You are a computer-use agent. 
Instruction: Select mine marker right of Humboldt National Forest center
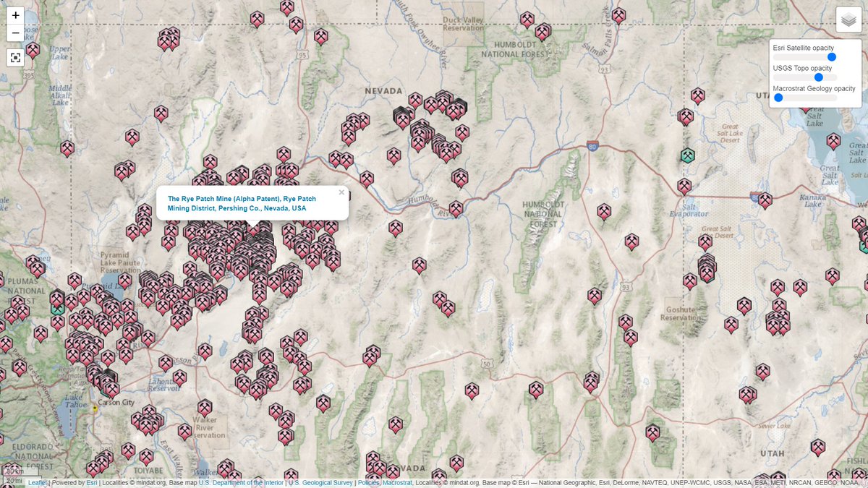pos(604,212)
